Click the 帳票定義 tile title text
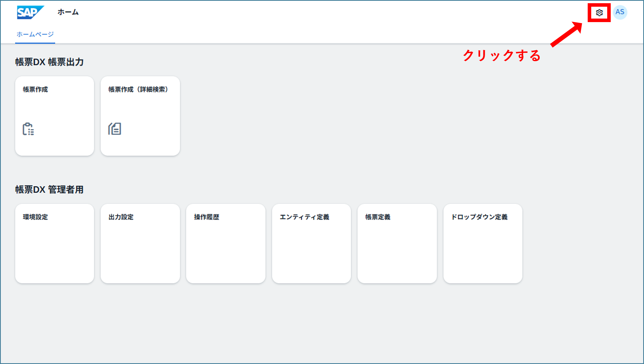644x364 pixels. (x=378, y=217)
